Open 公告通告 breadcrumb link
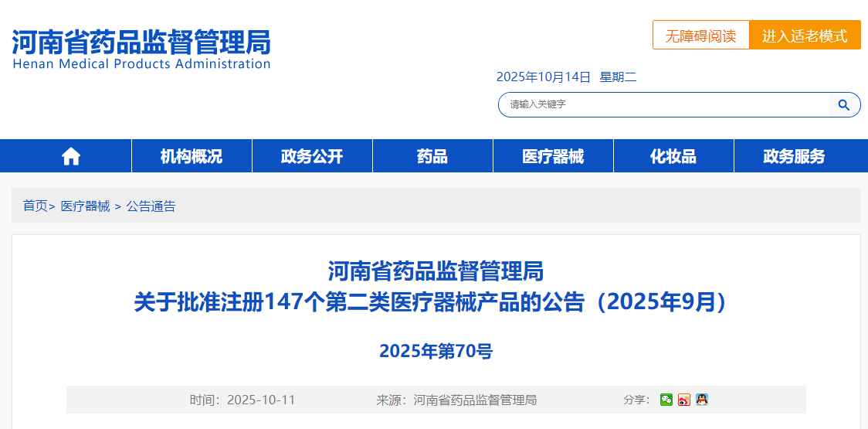 (x=151, y=206)
